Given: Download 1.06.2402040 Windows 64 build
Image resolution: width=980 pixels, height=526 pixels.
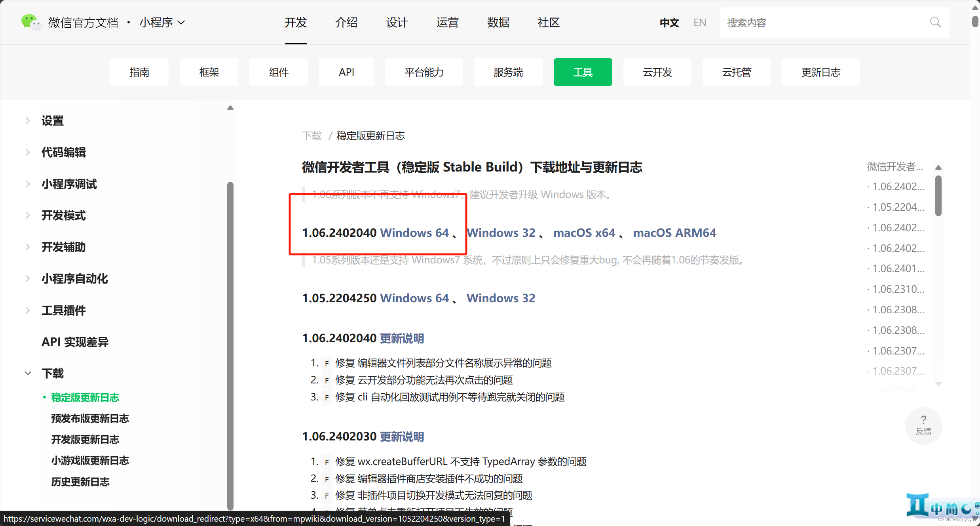Looking at the screenshot, I should [x=414, y=233].
